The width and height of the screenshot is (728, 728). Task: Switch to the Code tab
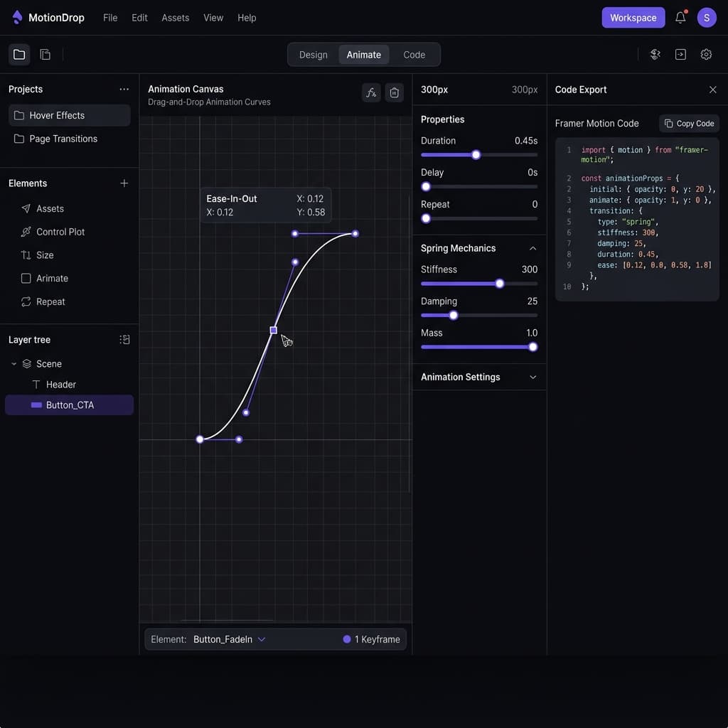click(x=414, y=55)
